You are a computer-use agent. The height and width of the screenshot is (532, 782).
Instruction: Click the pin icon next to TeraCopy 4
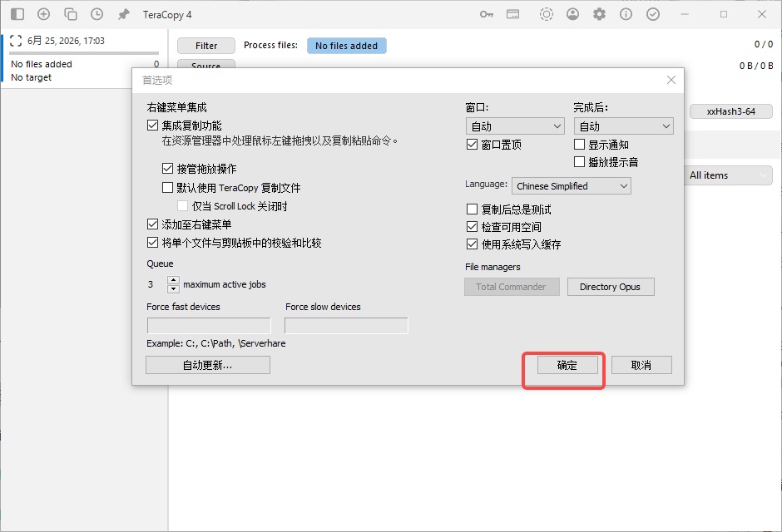[123, 14]
